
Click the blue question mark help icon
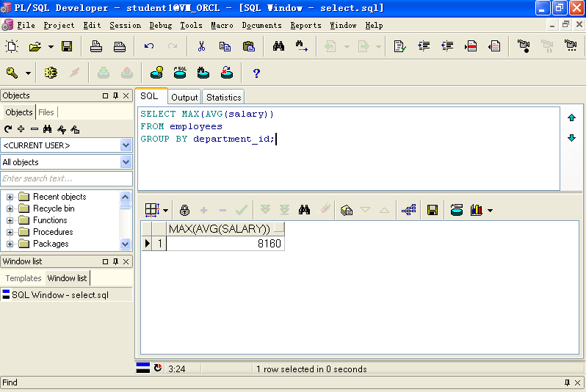coord(256,73)
